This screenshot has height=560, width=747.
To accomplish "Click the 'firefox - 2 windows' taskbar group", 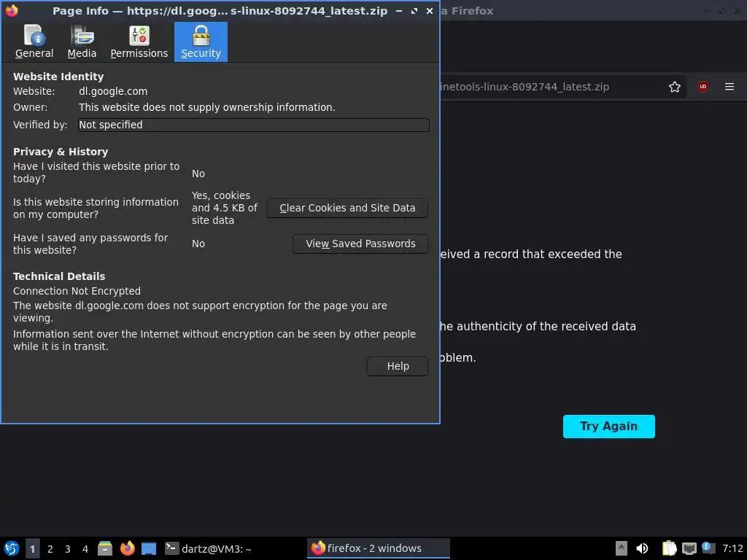I will [379, 548].
